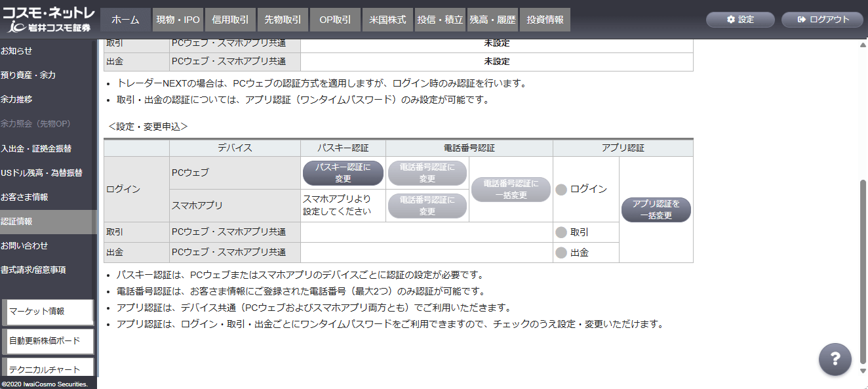Open 預り資産・余力 in the sidebar
The height and width of the screenshot is (389, 868).
[x=28, y=75]
